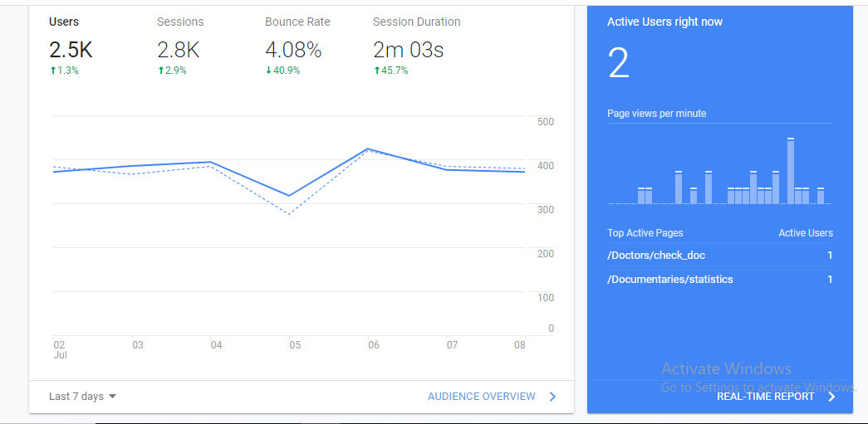Click the Page views per minute label
Screen dimensions: 868x424
pyautogui.click(x=656, y=114)
